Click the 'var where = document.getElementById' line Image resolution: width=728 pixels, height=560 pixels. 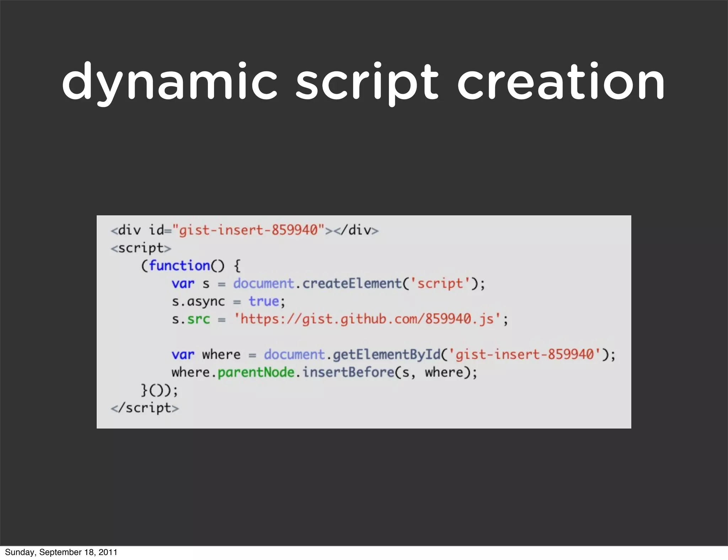coord(394,355)
